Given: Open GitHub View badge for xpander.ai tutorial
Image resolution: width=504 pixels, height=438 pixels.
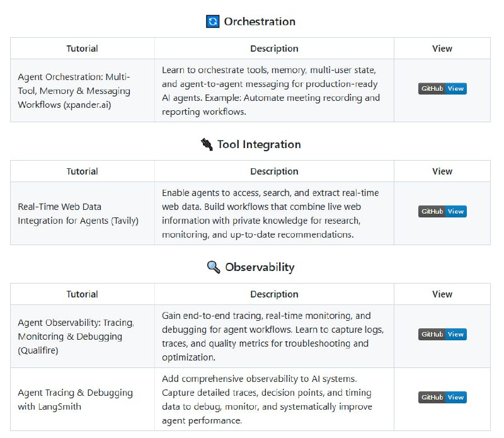Looking at the screenshot, I should (442, 89).
